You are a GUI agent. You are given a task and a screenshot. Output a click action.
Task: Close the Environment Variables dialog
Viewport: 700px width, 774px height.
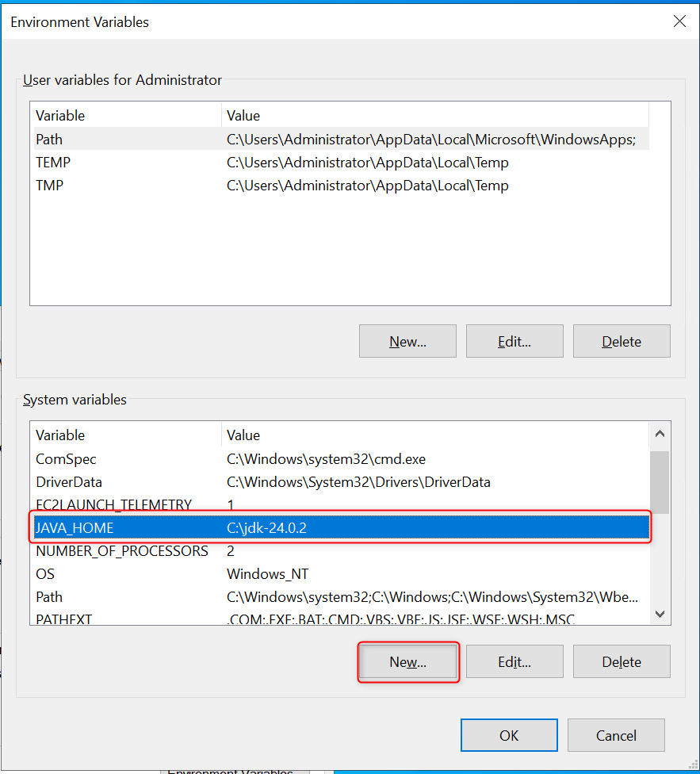[679, 21]
